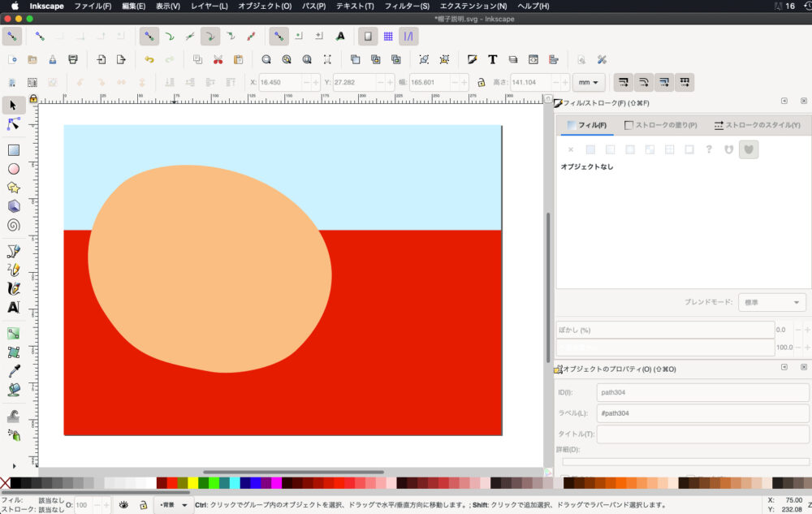Activate the spiral tool

(x=14, y=225)
